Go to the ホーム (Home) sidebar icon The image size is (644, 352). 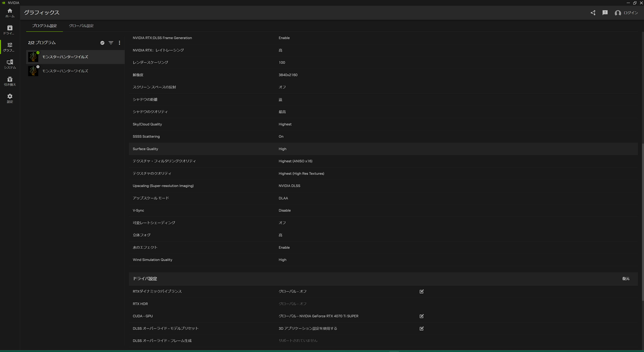[x=10, y=13]
